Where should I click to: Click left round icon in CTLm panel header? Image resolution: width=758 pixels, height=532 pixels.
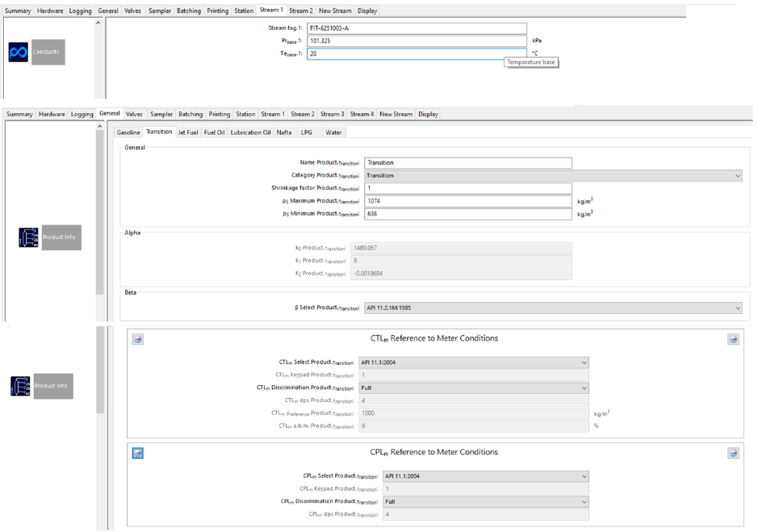tap(138, 339)
